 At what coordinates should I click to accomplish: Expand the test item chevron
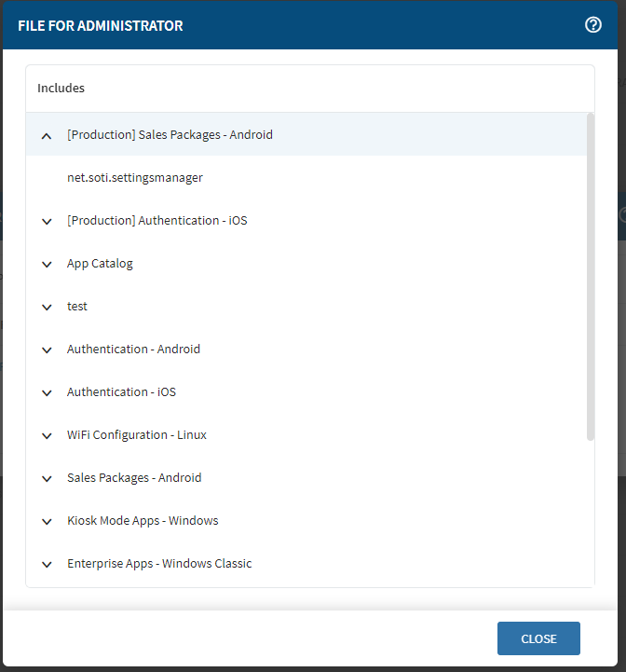[47, 307]
